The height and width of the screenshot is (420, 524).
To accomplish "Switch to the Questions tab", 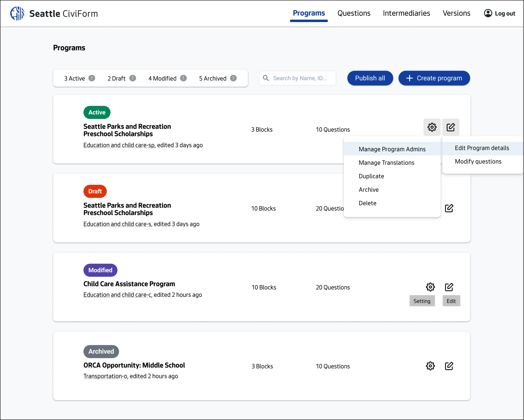I will pyautogui.click(x=354, y=13).
